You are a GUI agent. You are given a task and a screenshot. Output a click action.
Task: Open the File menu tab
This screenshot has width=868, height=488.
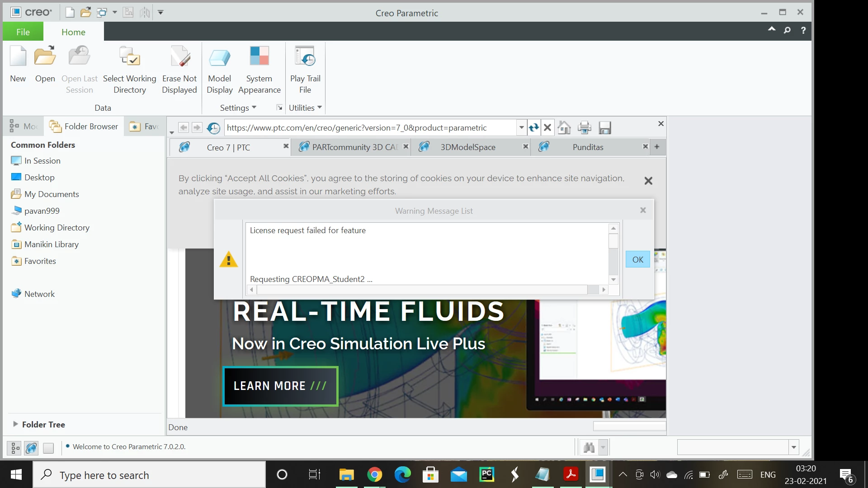coord(23,32)
